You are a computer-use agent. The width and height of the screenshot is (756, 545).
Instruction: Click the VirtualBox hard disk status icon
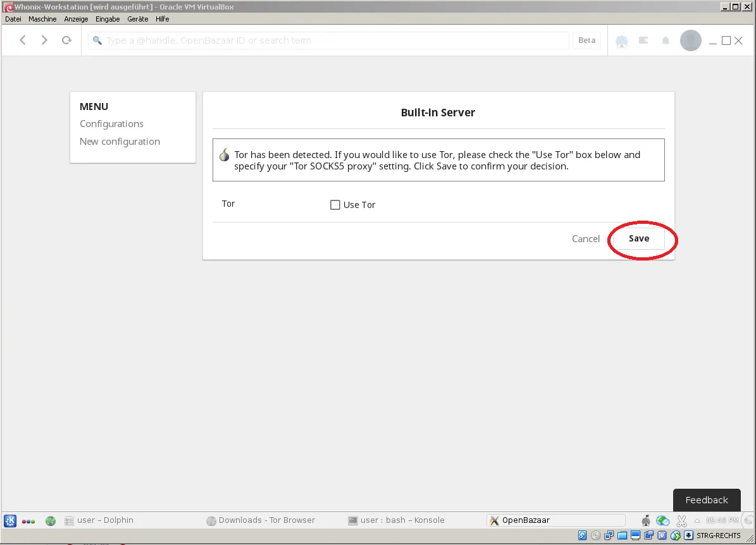583,536
